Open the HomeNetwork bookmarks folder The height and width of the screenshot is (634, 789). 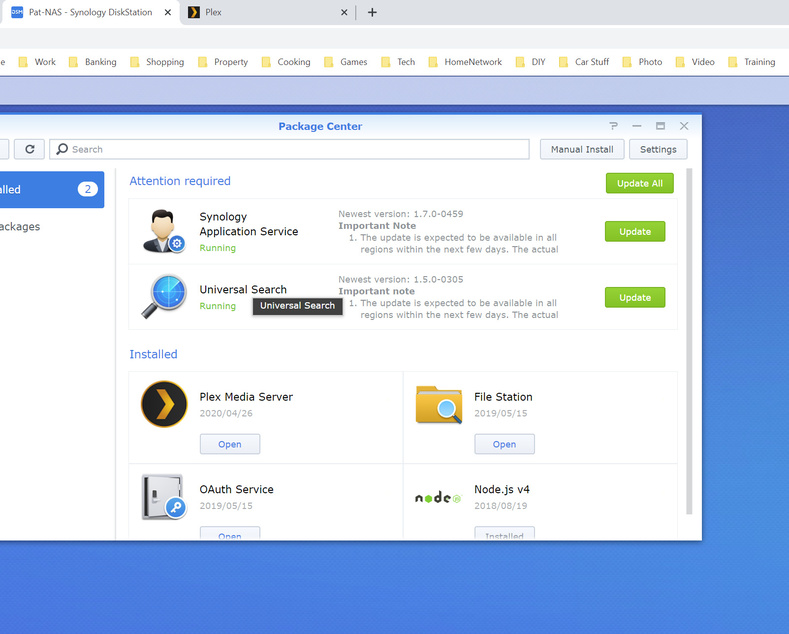(465, 62)
